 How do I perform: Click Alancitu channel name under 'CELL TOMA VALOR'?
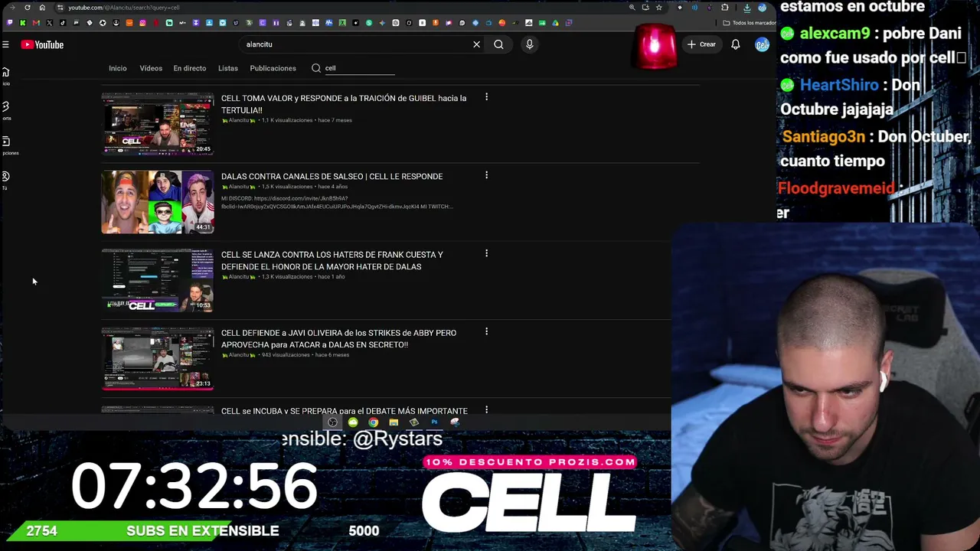[239, 120]
